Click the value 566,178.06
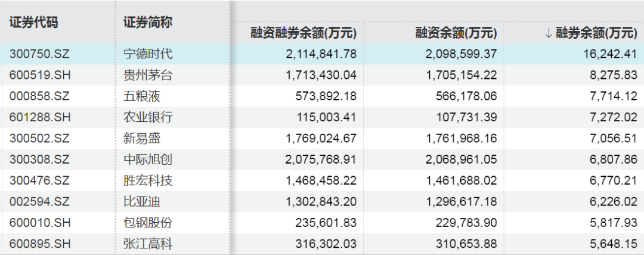The height and width of the screenshot is (255, 644). pyautogui.click(x=466, y=96)
